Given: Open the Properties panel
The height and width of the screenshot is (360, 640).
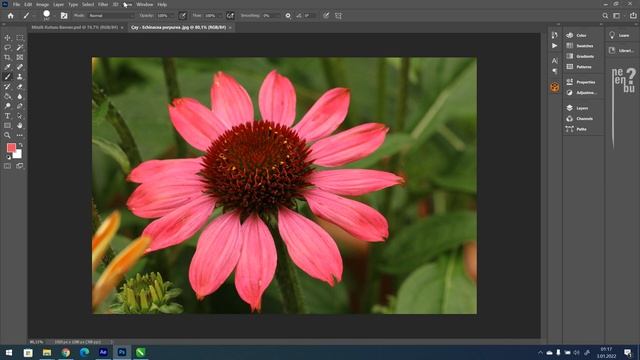Looking at the screenshot, I should (582, 82).
